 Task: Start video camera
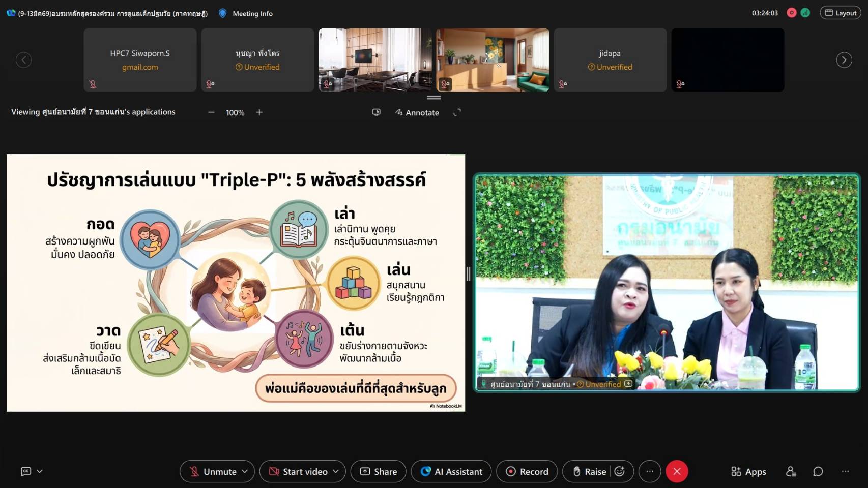298,471
